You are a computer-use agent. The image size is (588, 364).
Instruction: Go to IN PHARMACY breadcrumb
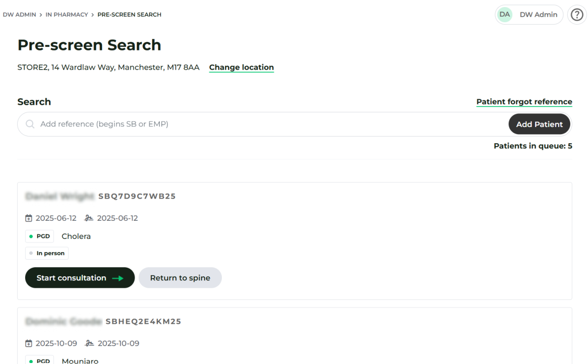click(67, 15)
